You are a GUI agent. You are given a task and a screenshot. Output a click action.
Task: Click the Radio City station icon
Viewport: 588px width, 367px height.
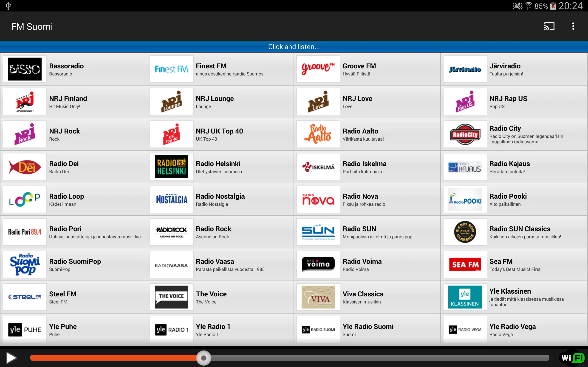click(464, 134)
